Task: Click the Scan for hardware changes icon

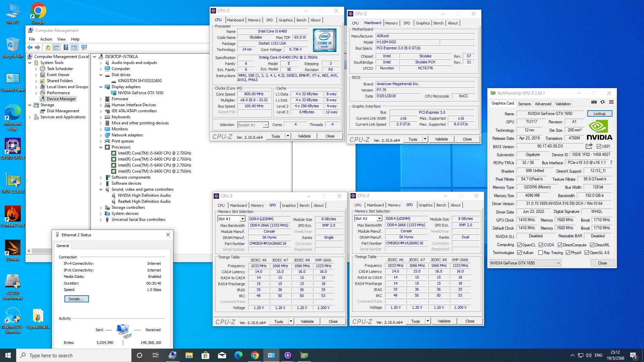Action: point(84,47)
